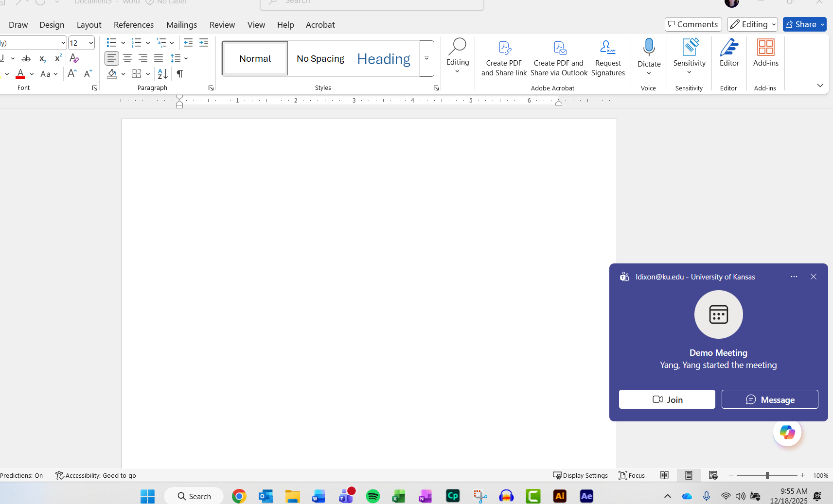Apply the Heading 1 style

coord(384,59)
